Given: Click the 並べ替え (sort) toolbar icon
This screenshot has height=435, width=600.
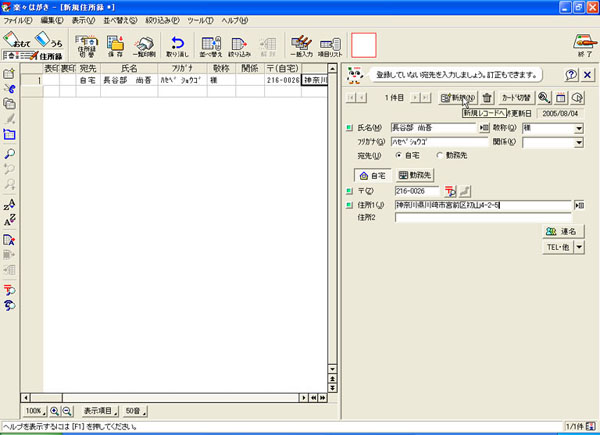Looking at the screenshot, I should click(x=211, y=45).
